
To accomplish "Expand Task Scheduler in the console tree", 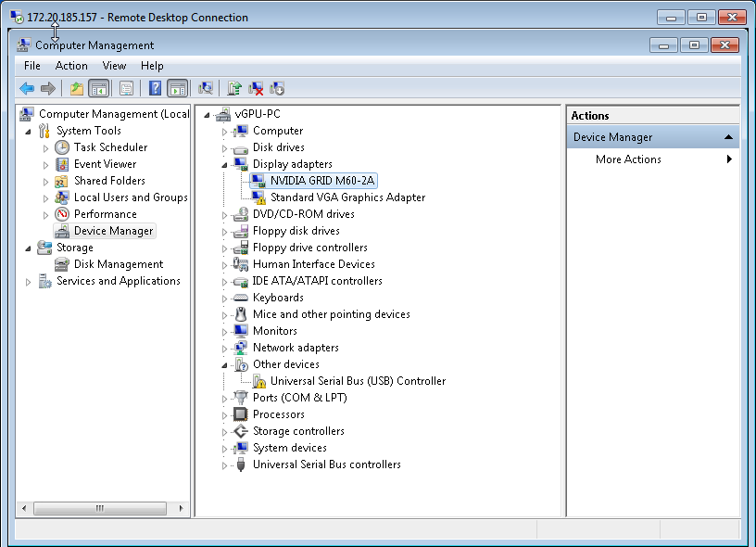I will [45, 147].
